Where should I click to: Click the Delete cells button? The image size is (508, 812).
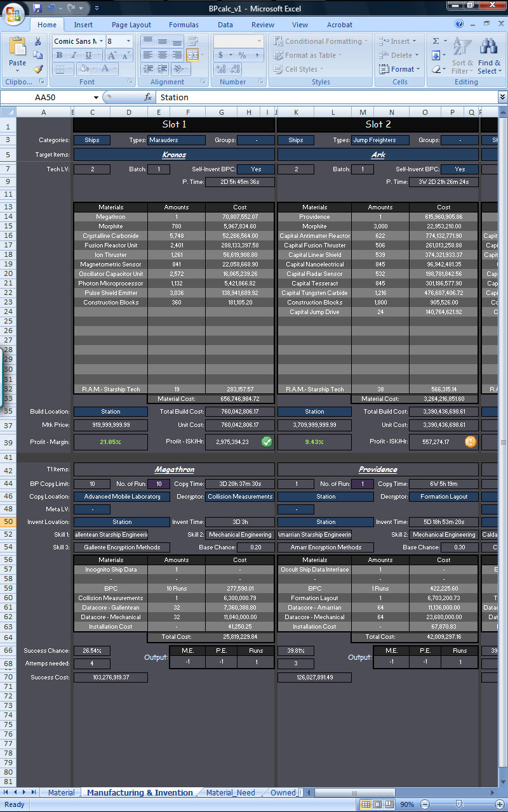point(398,55)
